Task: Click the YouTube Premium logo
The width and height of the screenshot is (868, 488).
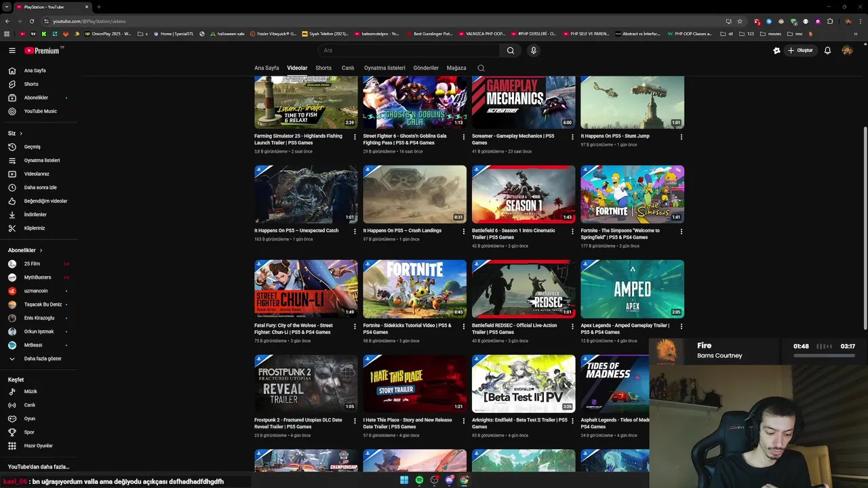Action: (42, 50)
